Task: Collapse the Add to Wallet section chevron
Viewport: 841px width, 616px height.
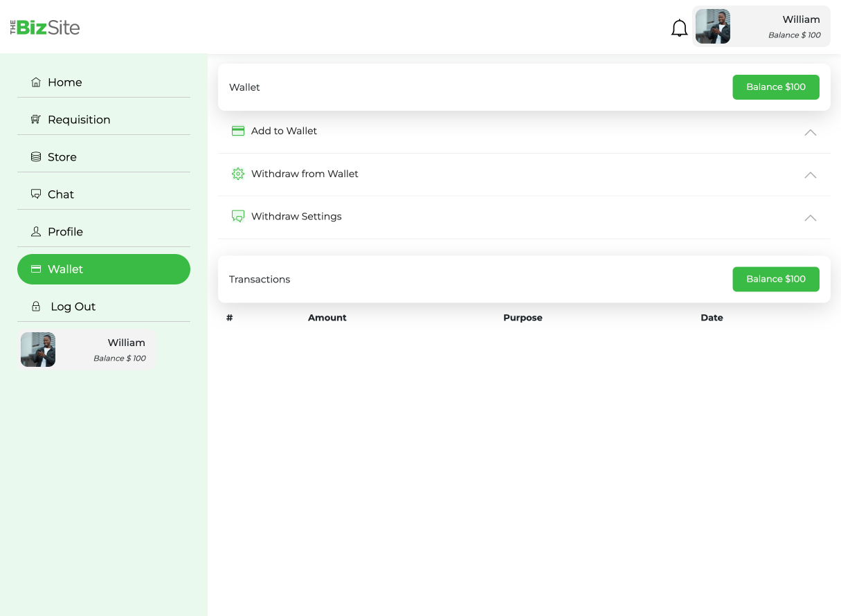Action: (x=810, y=132)
